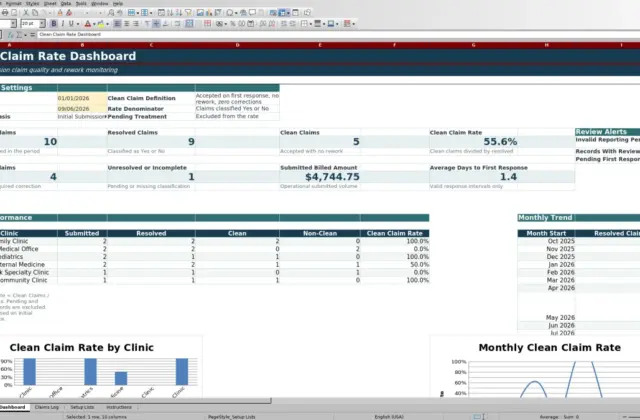Switch to the Setup Lists sheet tab
The width and height of the screenshot is (640, 420).
tap(82, 407)
